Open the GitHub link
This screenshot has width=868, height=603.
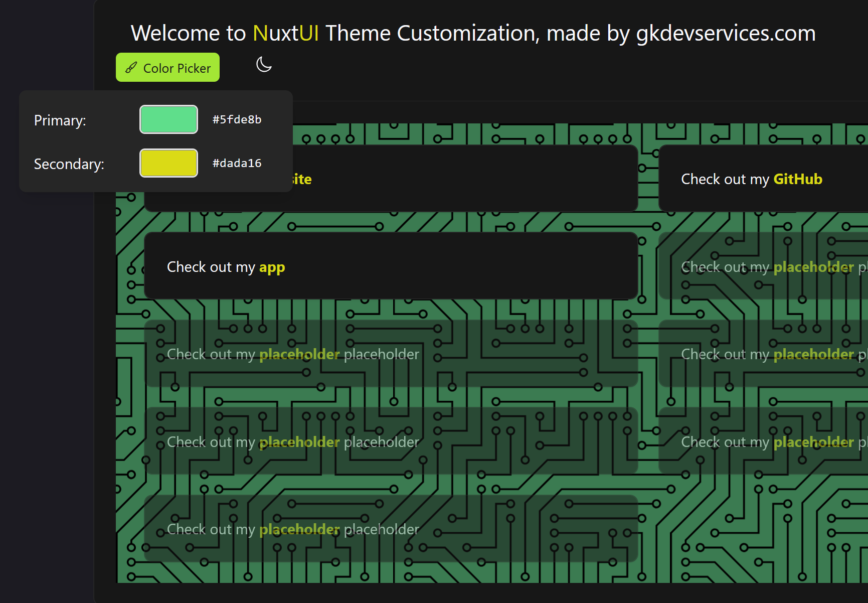coord(798,179)
